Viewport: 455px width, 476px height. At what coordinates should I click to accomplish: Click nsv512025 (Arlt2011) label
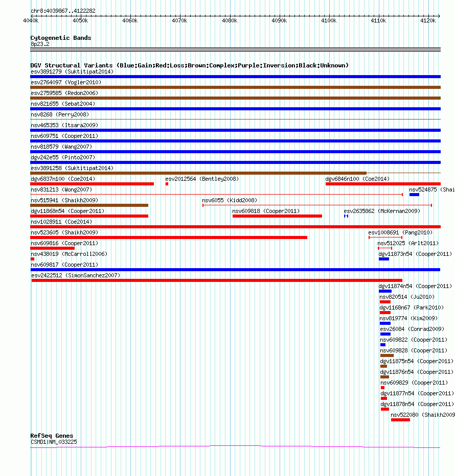point(408,243)
